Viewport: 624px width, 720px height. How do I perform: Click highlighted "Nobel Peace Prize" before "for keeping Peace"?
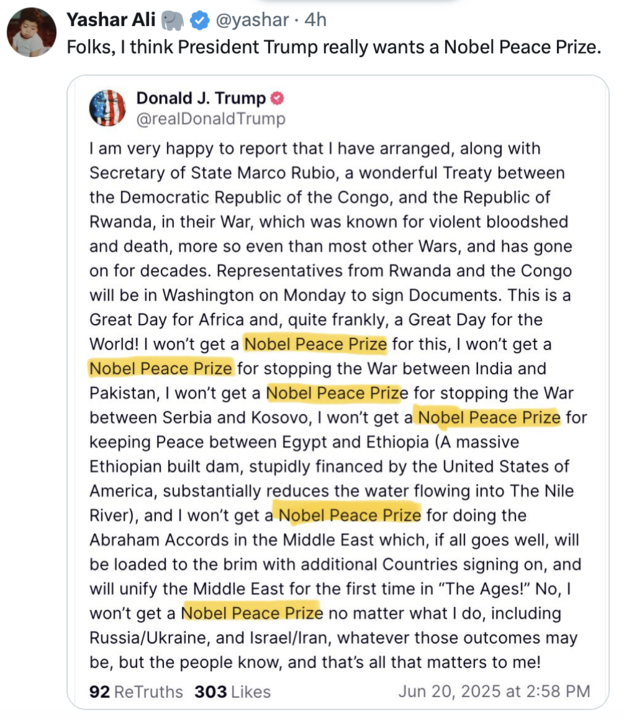coord(488,417)
